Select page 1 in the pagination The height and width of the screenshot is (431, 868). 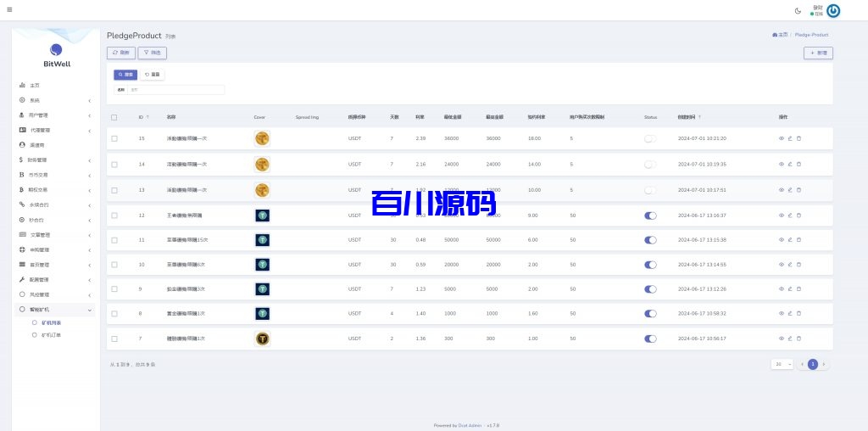813,364
